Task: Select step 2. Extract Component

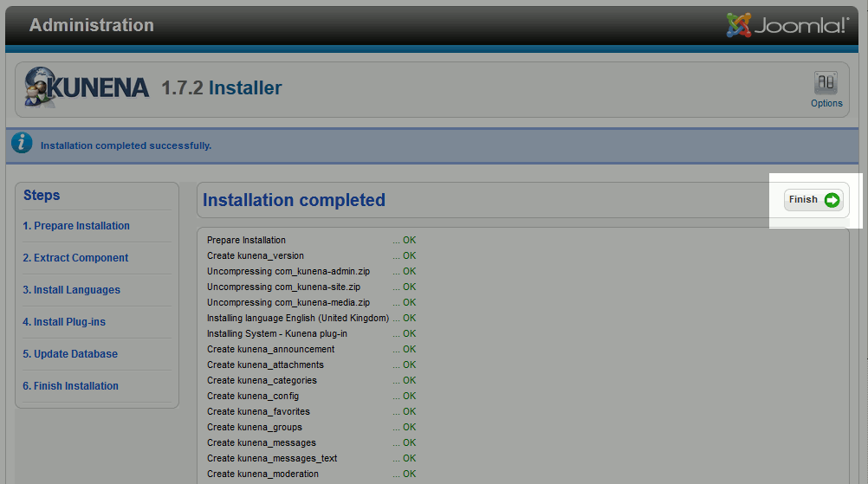Action: pos(75,258)
